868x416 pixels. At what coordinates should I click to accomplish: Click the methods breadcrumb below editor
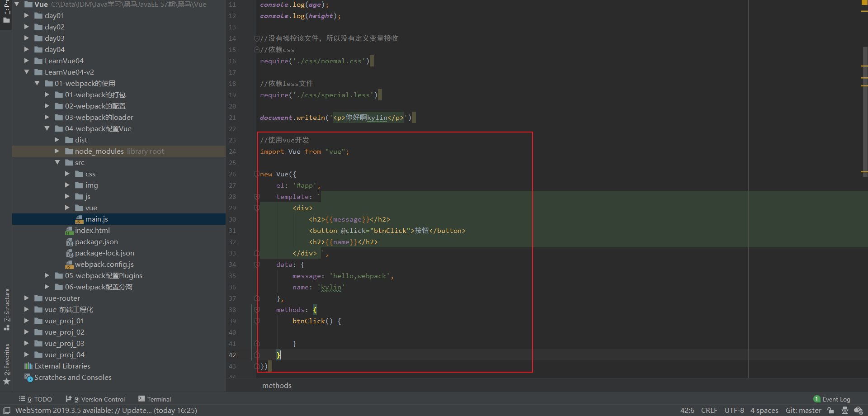point(277,386)
